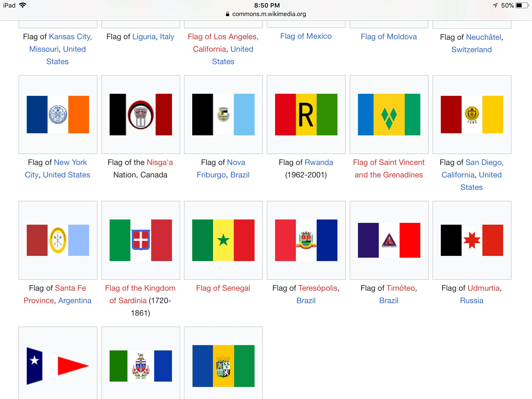Open the Teresópolis red link
The height and width of the screenshot is (399, 532).
click(318, 288)
